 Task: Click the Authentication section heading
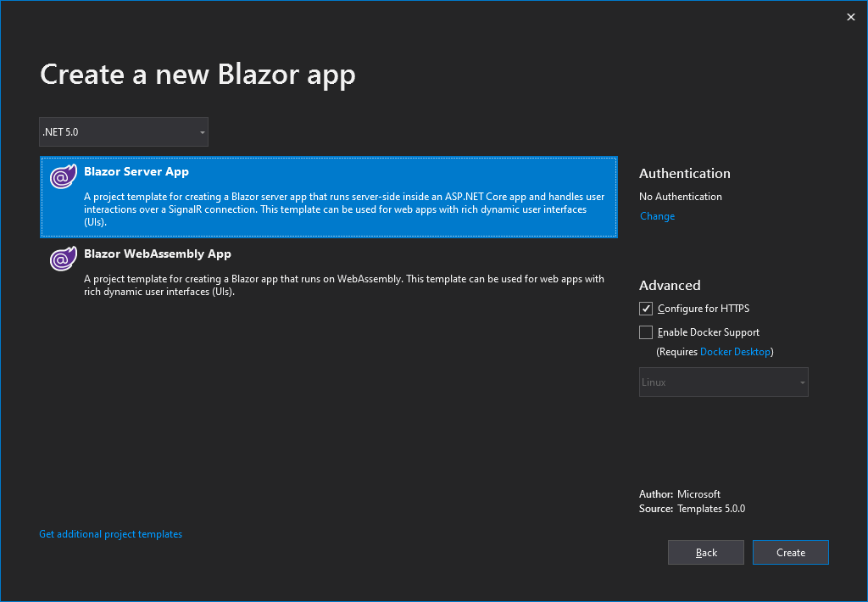pos(684,173)
